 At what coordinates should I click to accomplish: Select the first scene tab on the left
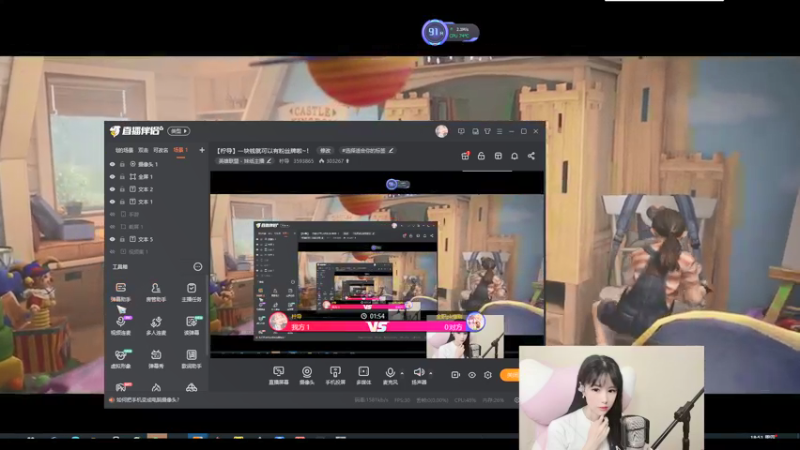(124, 150)
